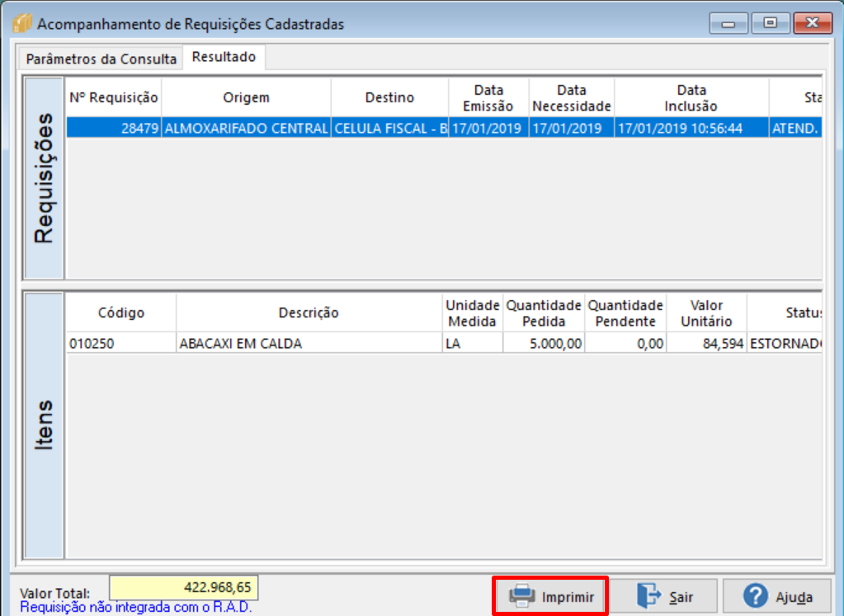Click CELULA FISCAL - B destination cell
This screenshot has height=616, width=844.
tap(389, 128)
